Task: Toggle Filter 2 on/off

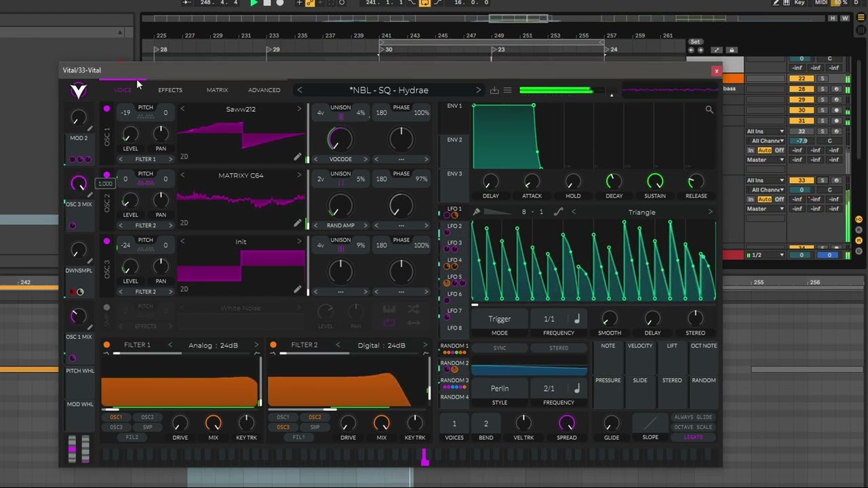Action: 273,345
